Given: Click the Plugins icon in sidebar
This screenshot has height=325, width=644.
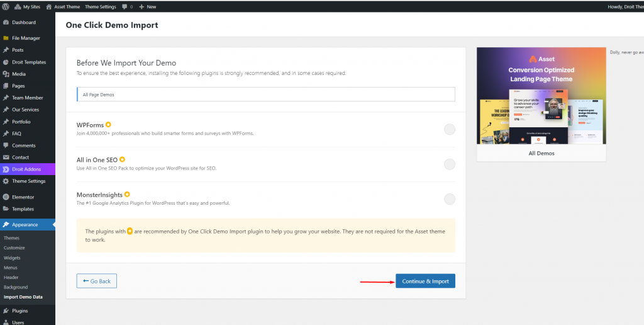Looking at the screenshot, I should click(6, 311).
